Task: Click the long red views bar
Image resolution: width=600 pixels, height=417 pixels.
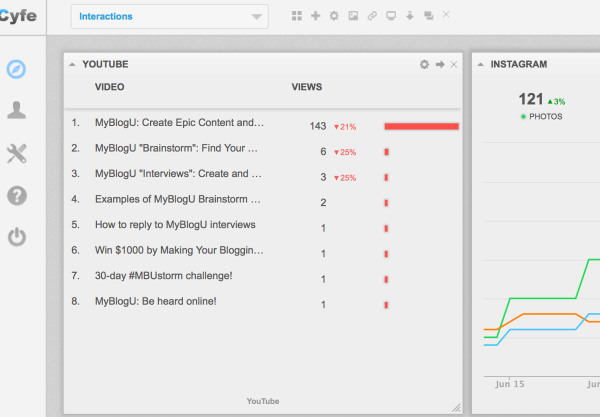Action: click(422, 126)
